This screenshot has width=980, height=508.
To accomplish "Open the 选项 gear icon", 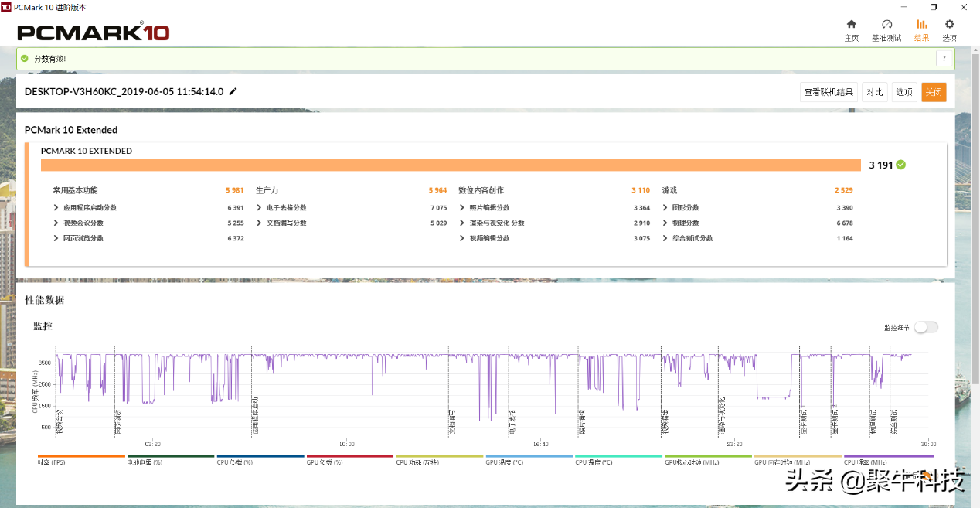I will [x=949, y=25].
